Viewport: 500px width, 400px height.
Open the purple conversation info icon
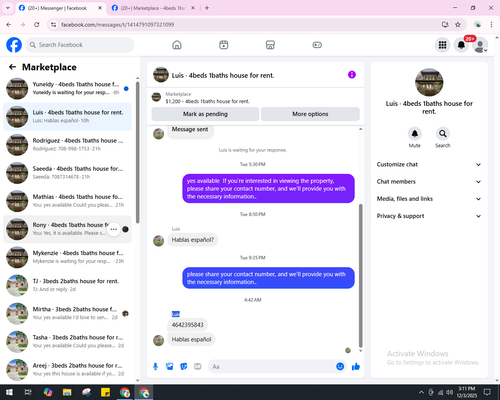click(x=352, y=75)
